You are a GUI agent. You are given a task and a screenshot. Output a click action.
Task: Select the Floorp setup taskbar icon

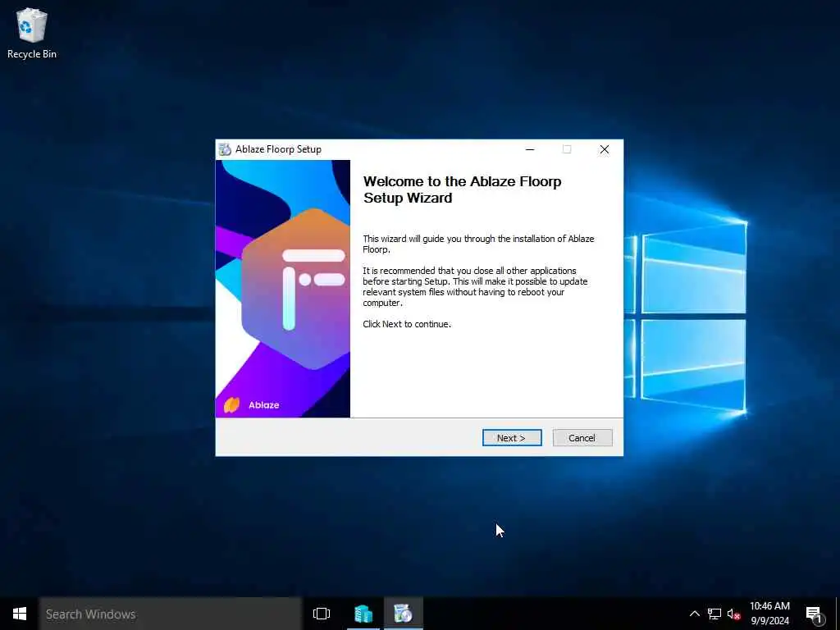click(x=403, y=614)
